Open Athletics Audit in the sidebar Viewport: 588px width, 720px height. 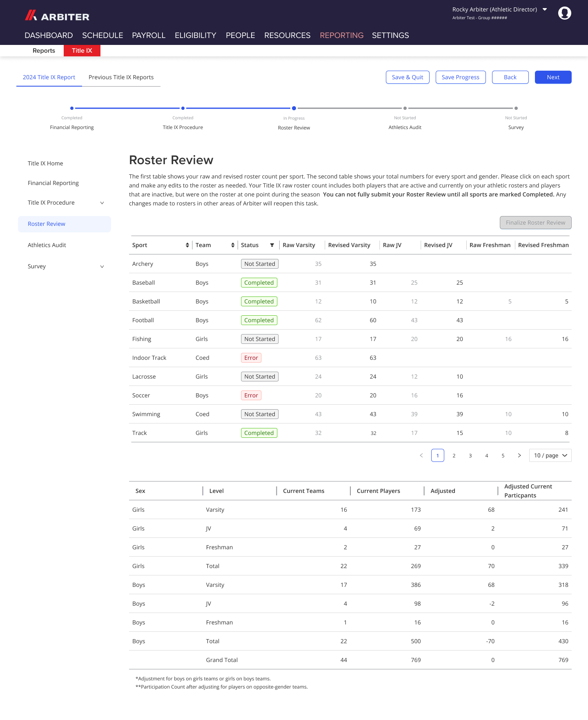point(47,245)
